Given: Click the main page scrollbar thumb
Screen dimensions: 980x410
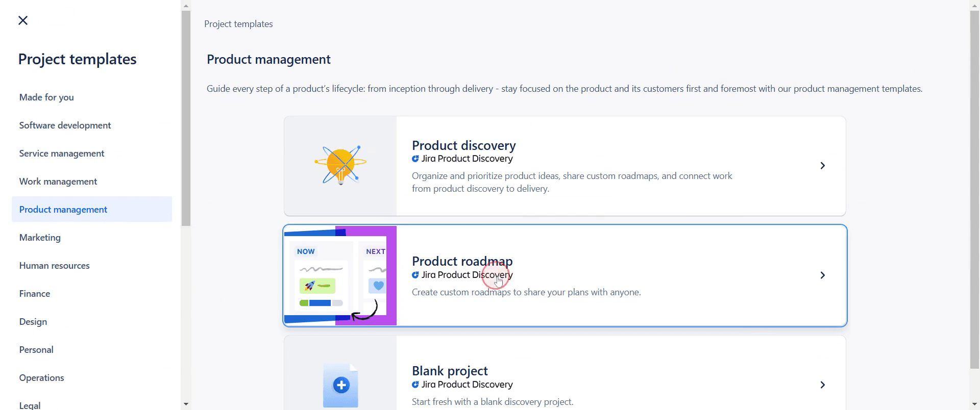Looking at the screenshot, I should 974,190.
